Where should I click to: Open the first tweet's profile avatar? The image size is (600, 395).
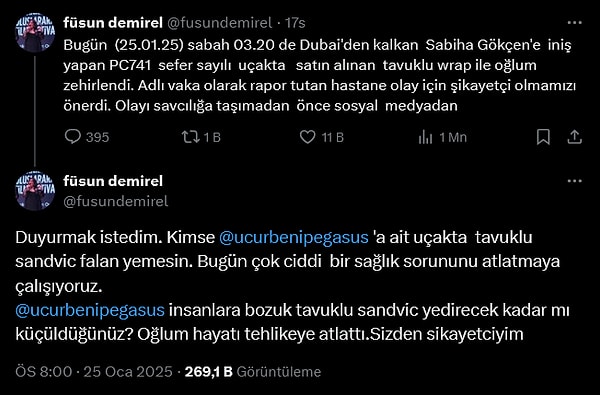point(35,33)
